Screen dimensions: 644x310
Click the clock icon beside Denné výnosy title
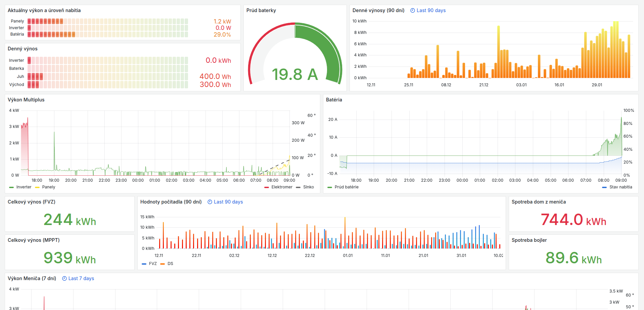(x=412, y=10)
